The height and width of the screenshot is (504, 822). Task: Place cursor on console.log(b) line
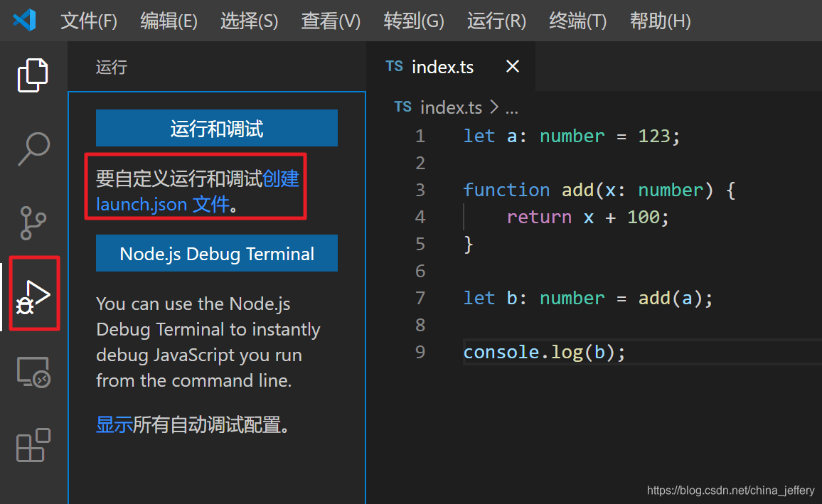coord(544,352)
